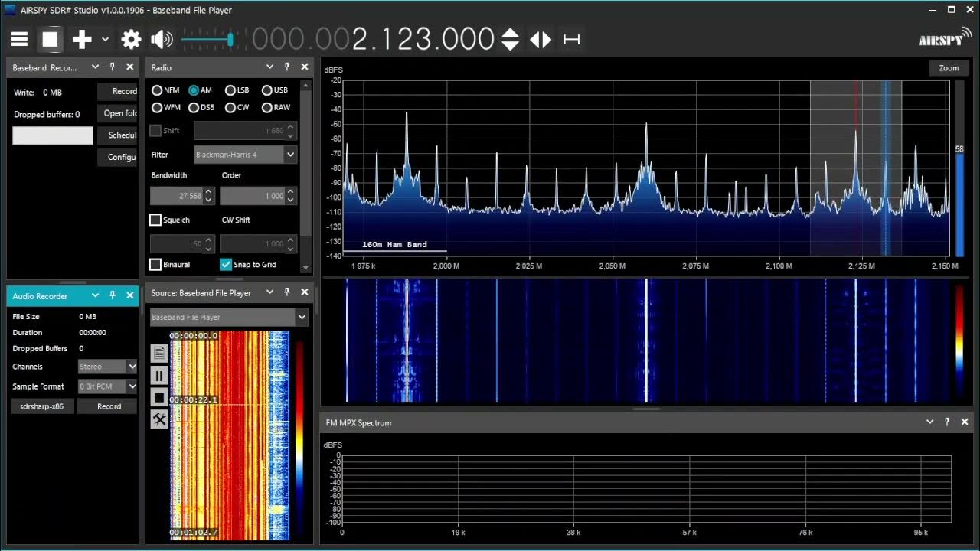Click the Schedule button
980x551 pixels.
pyautogui.click(x=117, y=135)
